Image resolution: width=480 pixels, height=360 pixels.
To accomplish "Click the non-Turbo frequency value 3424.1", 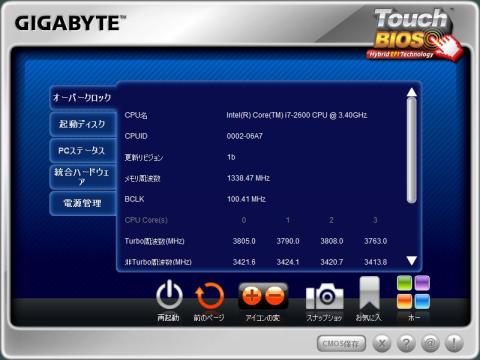I will point(288,262).
